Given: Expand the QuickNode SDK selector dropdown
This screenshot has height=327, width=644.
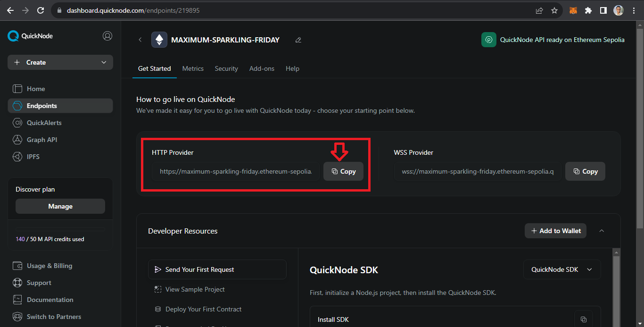Looking at the screenshot, I should 562,269.
